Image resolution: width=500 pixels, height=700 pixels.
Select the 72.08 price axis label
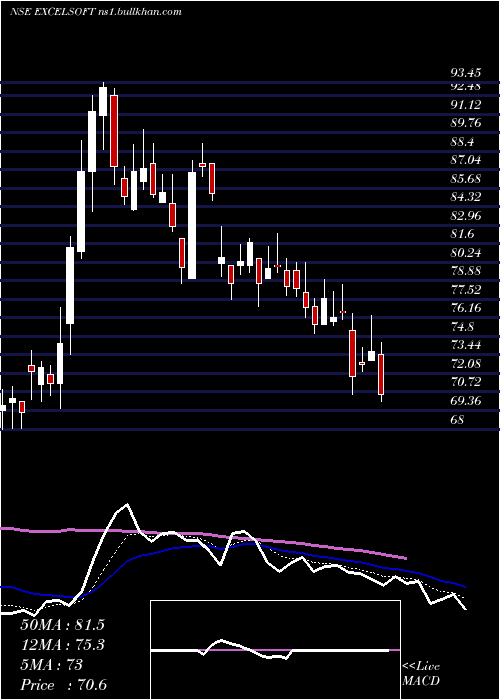coord(466,364)
